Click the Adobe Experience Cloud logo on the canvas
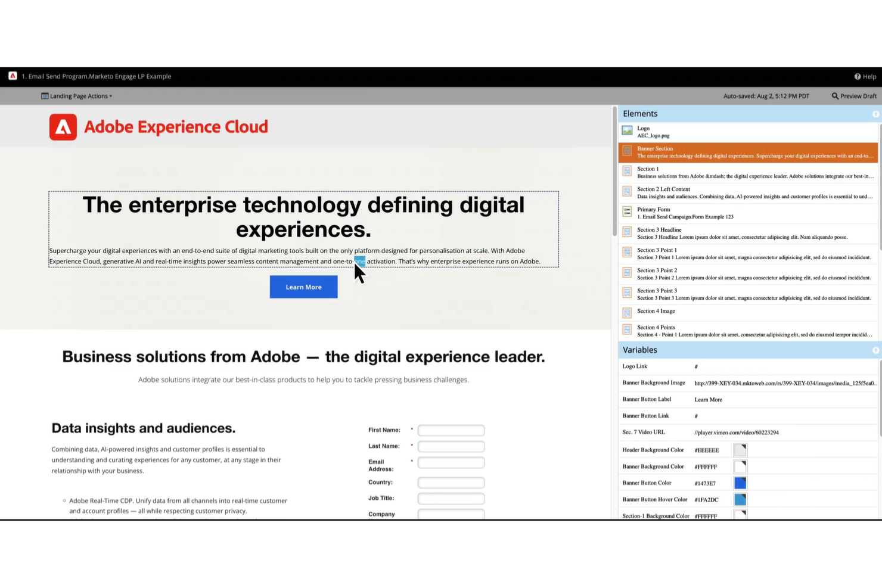Image resolution: width=882 pixels, height=588 pixels. pos(159,127)
